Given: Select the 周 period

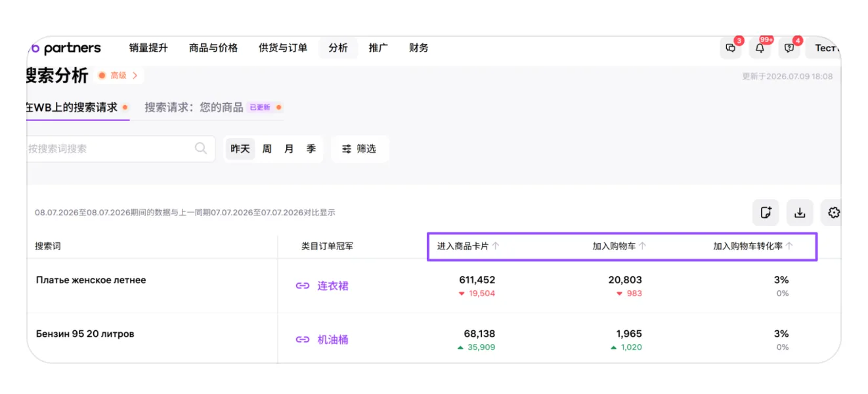Looking at the screenshot, I should point(267,149).
